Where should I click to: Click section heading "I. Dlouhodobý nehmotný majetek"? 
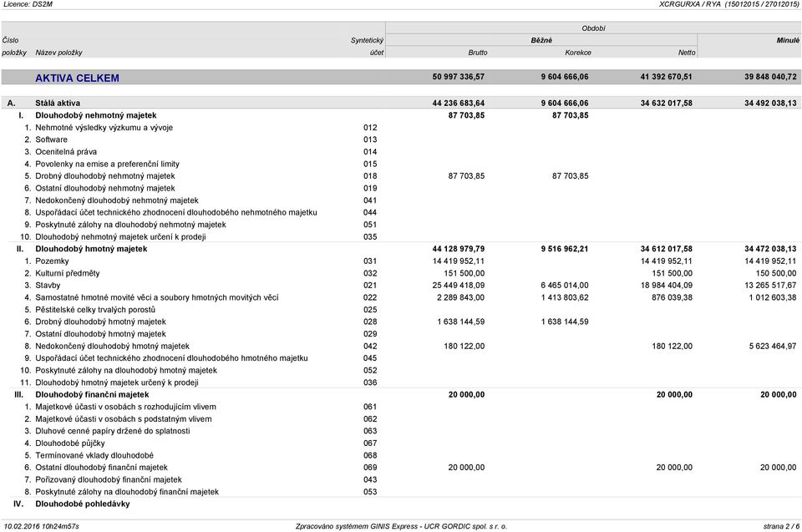coord(88,115)
